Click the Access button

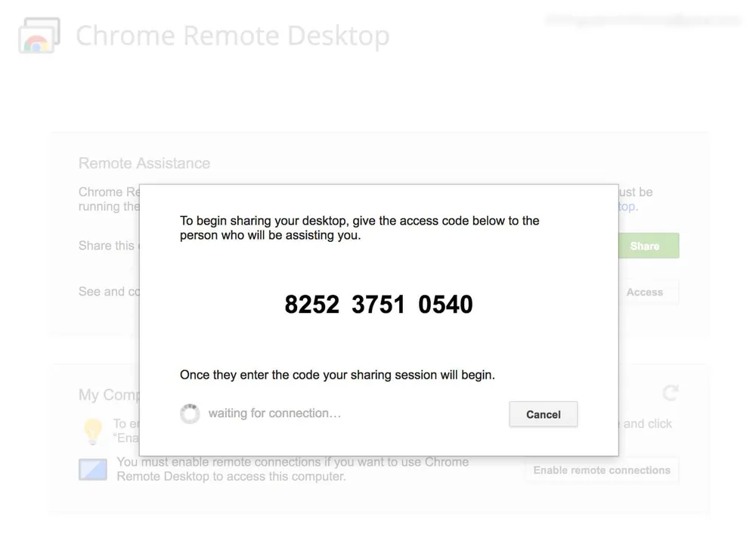coord(648,292)
